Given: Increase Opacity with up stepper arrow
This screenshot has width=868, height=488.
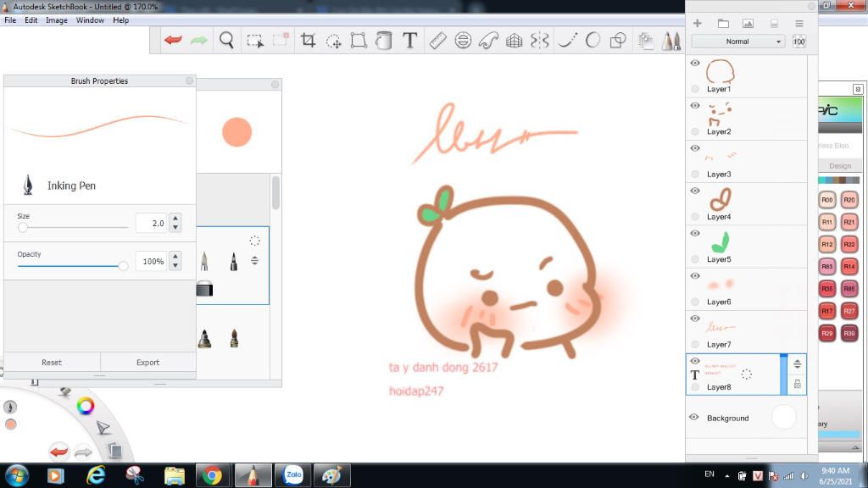Looking at the screenshot, I should (x=175, y=256).
